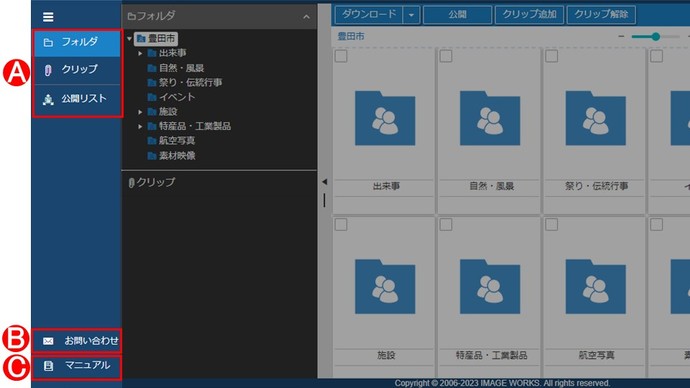
Task: Click the minus zoom-out icon
Action: [x=621, y=37]
